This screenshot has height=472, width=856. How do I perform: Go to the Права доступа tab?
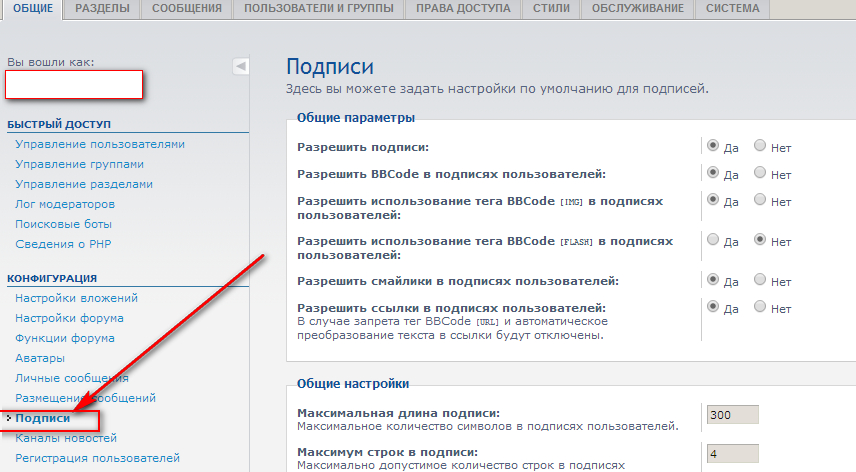click(463, 9)
